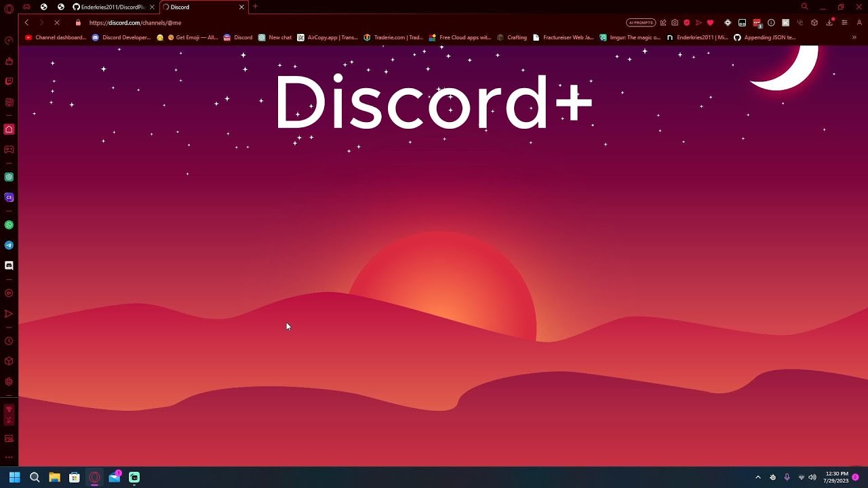868x488 pixels.
Task: Expand hidden system tray icons chevron
Action: (x=758, y=477)
